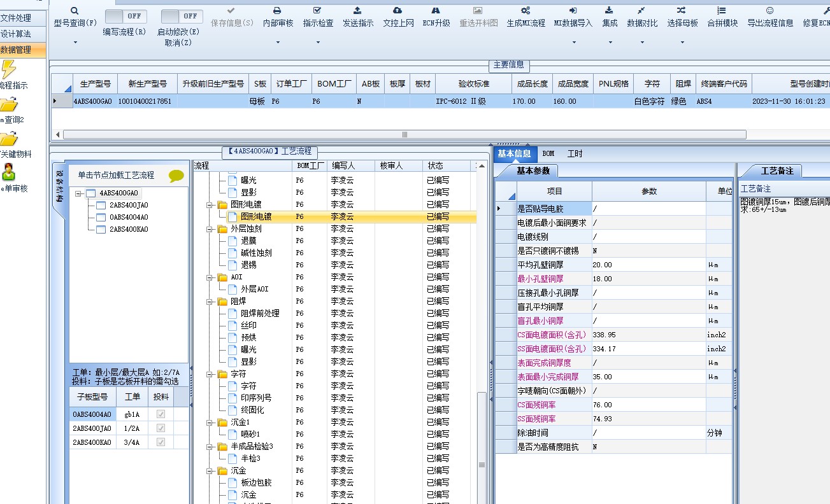Click the yellow speech bubble icon

click(x=176, y=176)
